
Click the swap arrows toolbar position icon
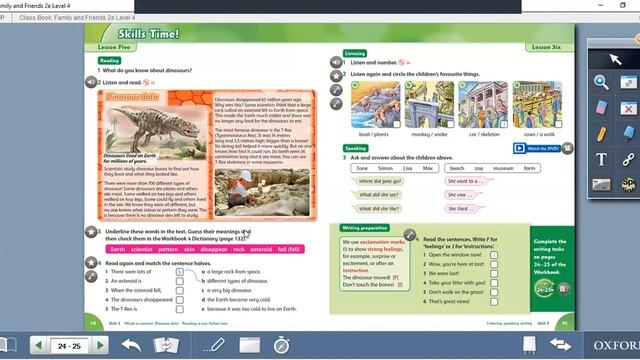560,345
